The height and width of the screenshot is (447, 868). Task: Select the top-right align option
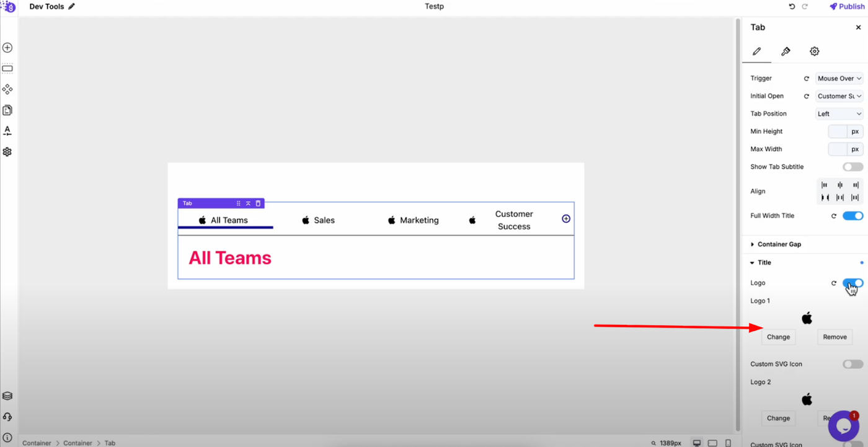(x=856, y=185)
